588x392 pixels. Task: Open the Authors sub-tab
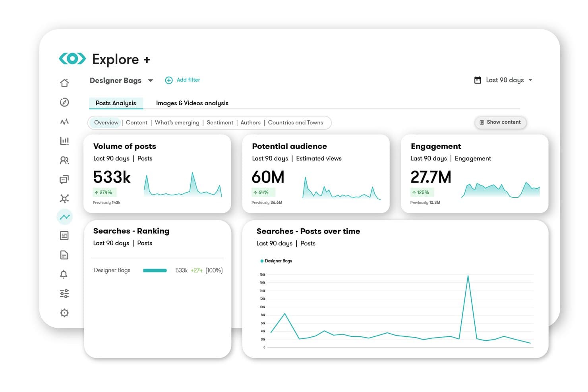point(251,122)
